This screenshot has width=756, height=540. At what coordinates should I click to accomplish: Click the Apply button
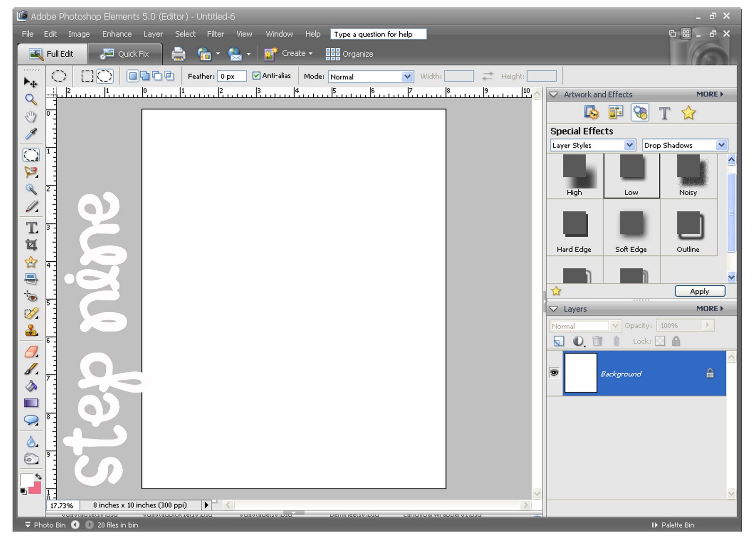coord(699,291)
